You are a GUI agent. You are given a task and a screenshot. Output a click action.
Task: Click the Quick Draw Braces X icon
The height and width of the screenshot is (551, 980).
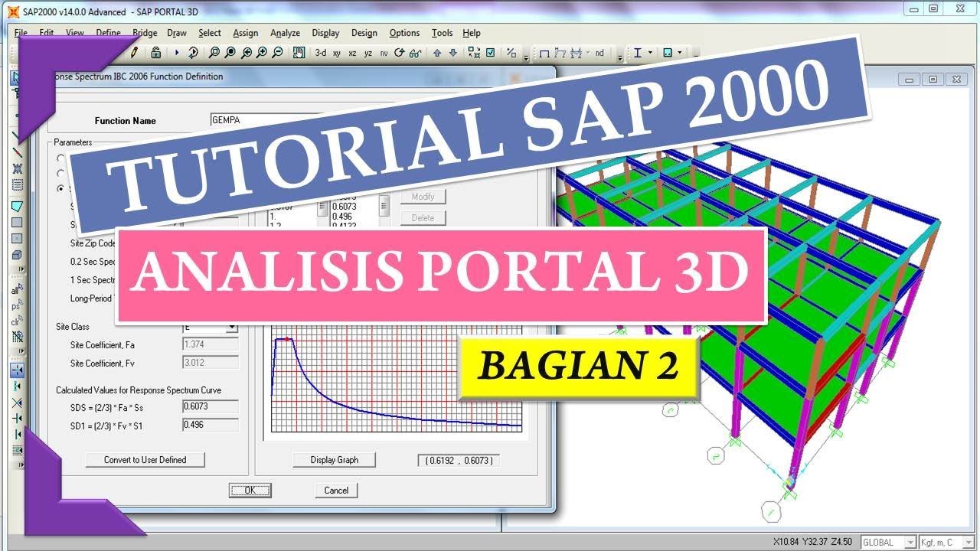pos(17,168)
